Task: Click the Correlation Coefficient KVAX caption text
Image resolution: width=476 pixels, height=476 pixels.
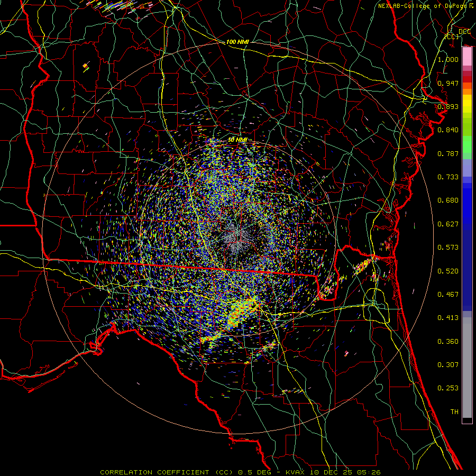Action: click(240, 472)
